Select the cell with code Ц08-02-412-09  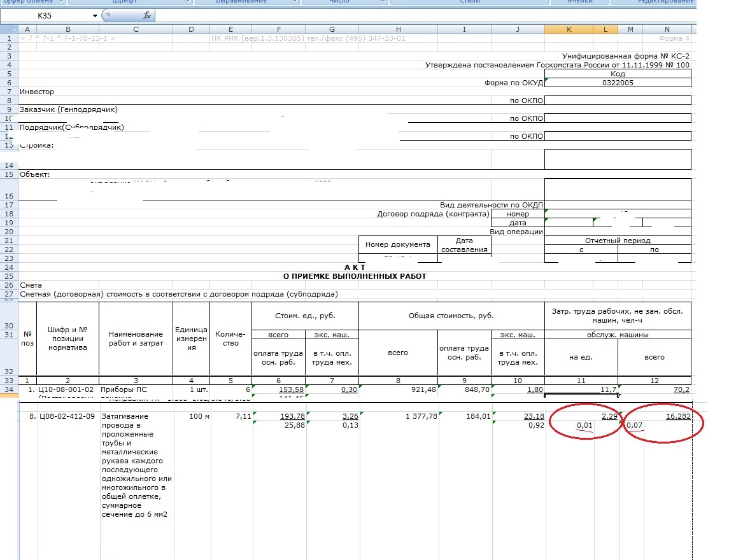point(67,416)
